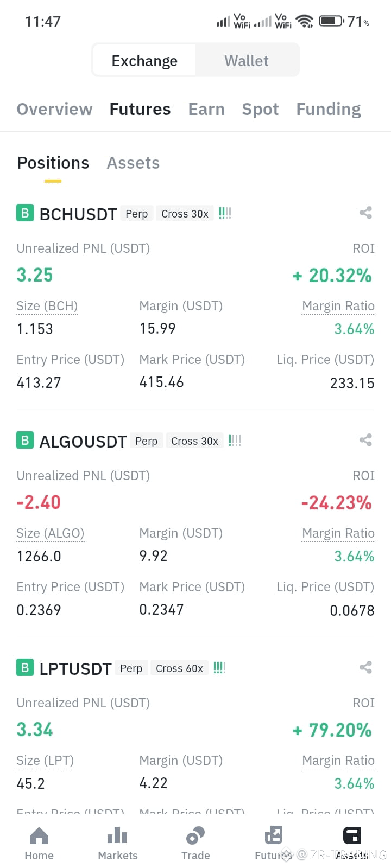Tap the green B badge beside BCHUSDT

click(x=25, y=213)
